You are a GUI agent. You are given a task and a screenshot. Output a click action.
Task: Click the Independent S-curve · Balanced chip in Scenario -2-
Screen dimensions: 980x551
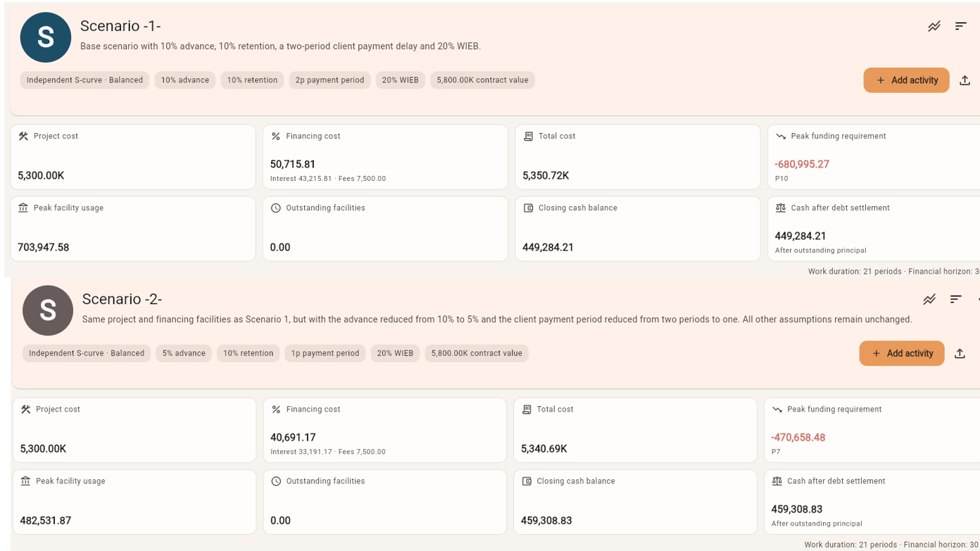[x=87, y=353]
